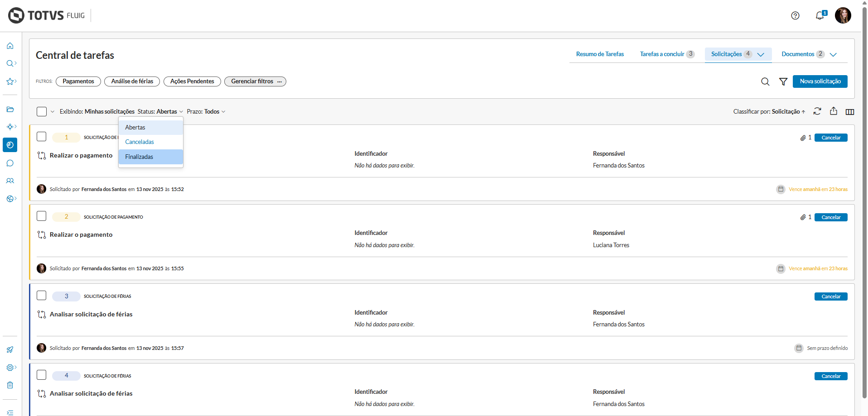The height and width of the screenshot is (416, 868).
Task: Open the trash icon in sidebar
Action: pyautogui.click(x=10, y=385)
